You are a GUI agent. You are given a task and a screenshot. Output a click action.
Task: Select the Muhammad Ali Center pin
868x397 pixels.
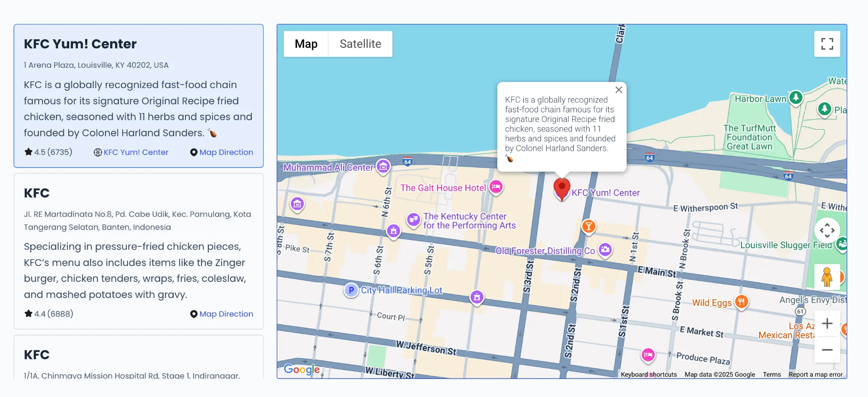(x=383, y=167)
